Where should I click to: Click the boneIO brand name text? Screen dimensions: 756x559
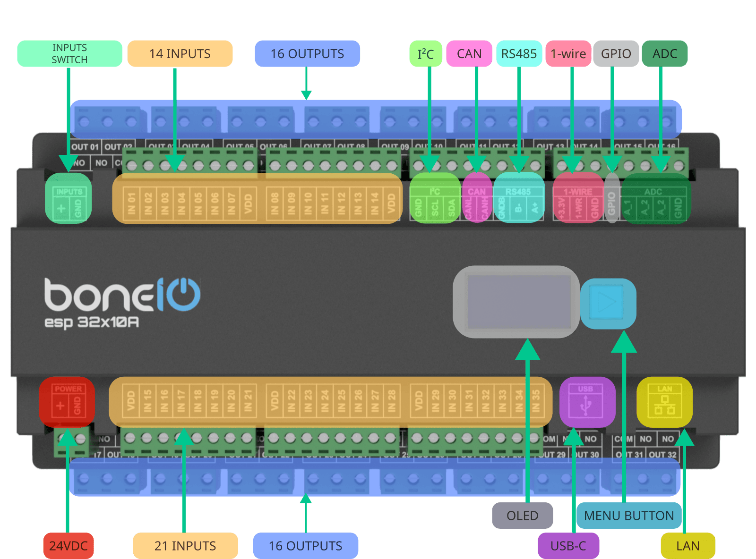coord(123,295)
